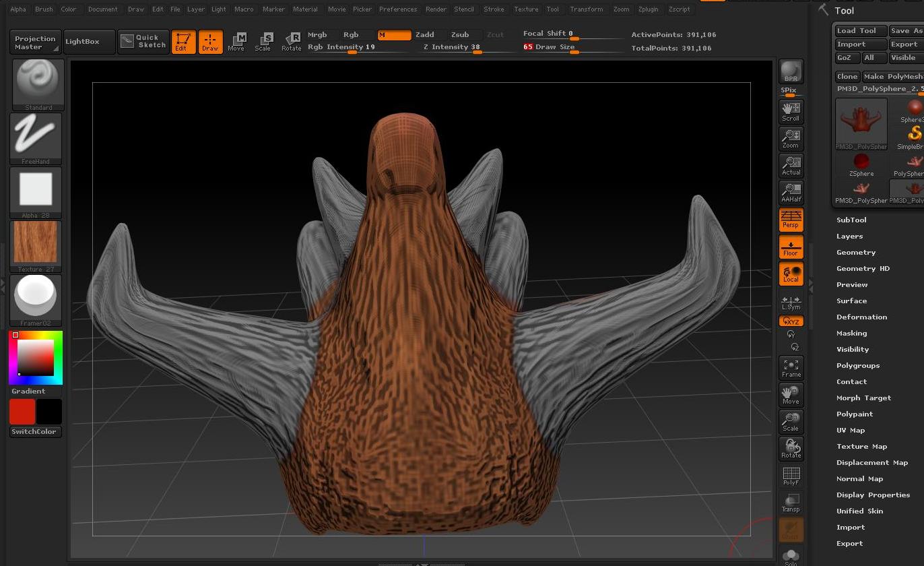Expand the Geometry subpalette
This screenshot has width=924, height=566.
click(855, 252)
